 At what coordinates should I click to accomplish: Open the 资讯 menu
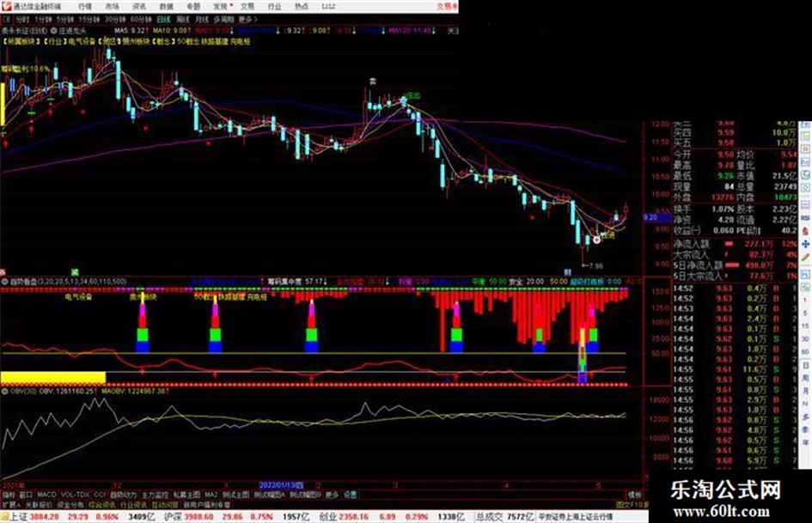click(139, 7)
